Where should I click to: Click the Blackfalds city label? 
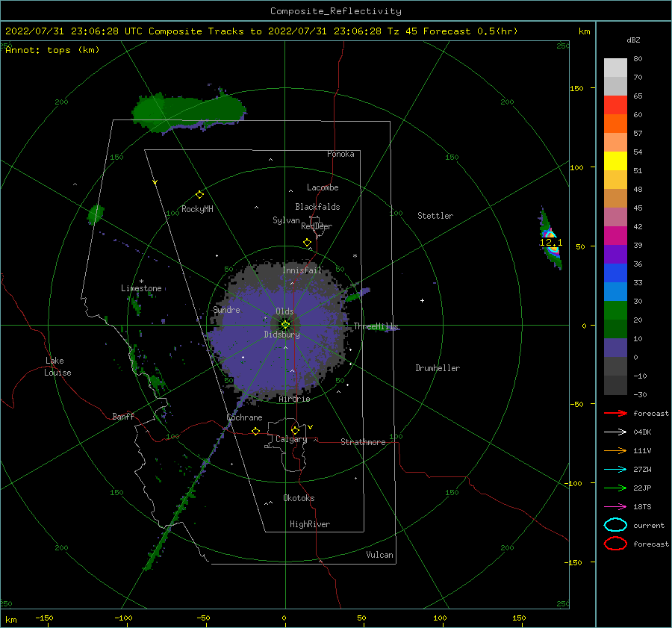pos(317,207)
